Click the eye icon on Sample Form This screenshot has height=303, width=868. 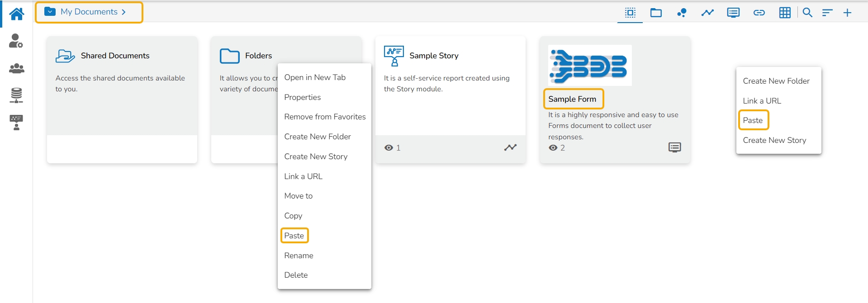553,148
